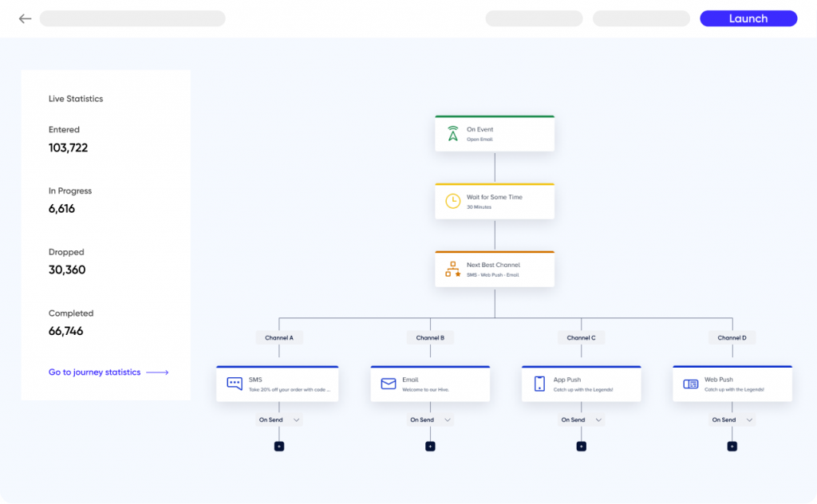Select the Channel A branch label
The height and width of the screenshot is (504, 817).
coord(279,337)
